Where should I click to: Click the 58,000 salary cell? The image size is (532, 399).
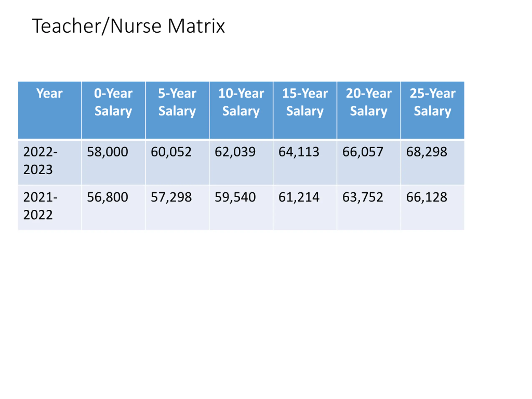click(x=113, y=163)
